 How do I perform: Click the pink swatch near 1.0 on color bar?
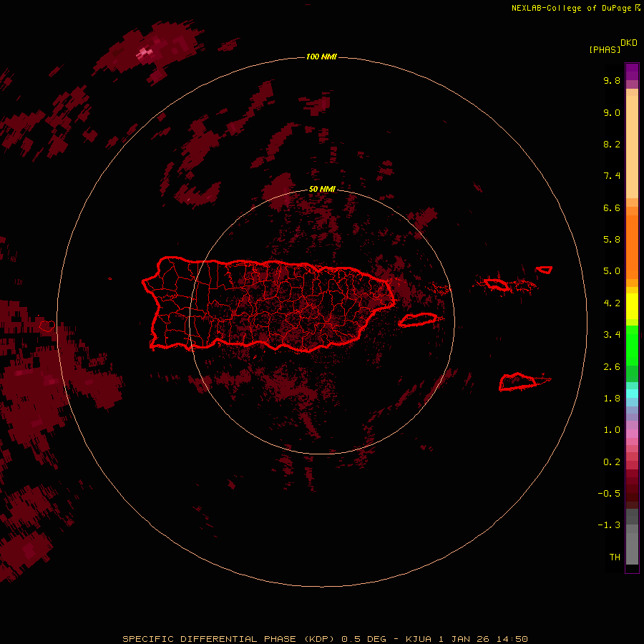tap(632, 434)
